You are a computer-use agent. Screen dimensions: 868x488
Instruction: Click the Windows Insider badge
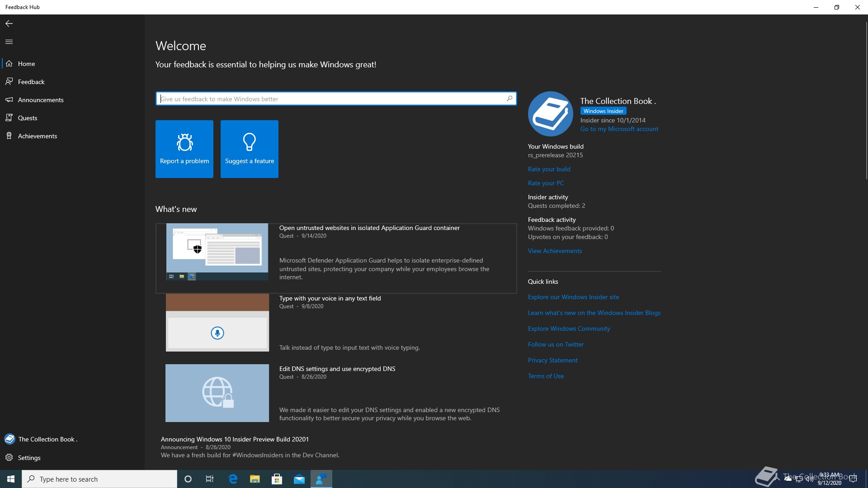pyautogui.click(x=603, y=111)
